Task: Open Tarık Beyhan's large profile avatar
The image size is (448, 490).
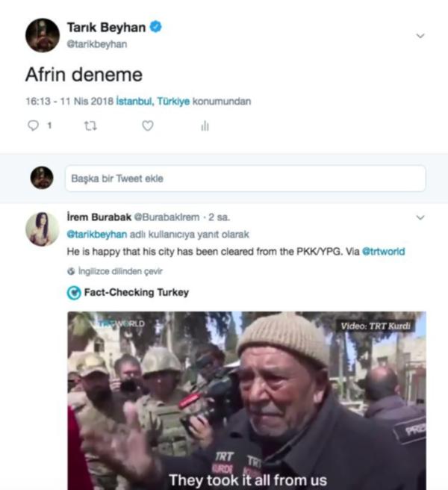Action: pos(43,35)
